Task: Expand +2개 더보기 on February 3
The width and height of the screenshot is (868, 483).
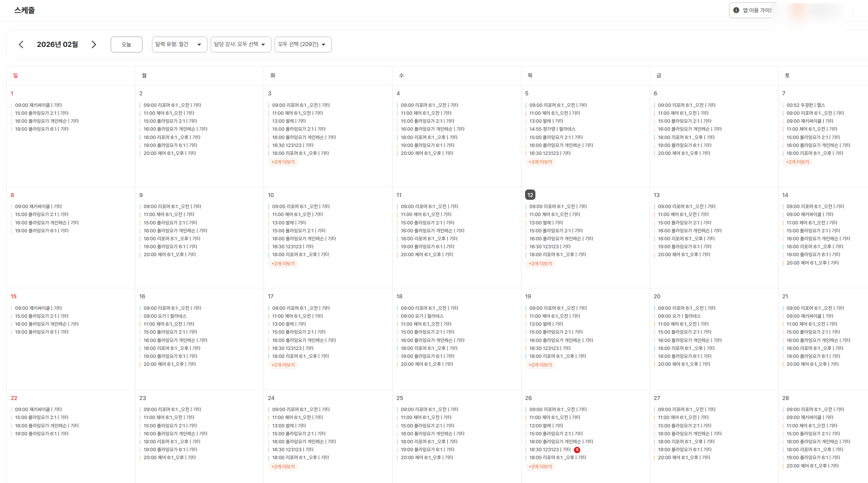Action: click(x=283, y=162)
